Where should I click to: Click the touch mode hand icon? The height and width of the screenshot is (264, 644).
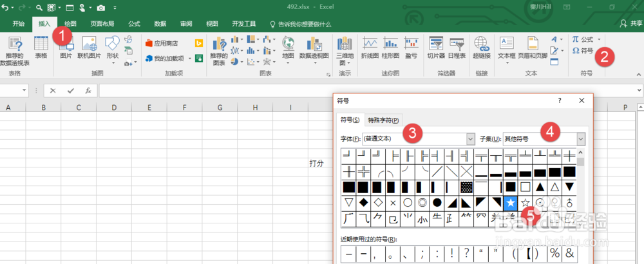(81, 7)
